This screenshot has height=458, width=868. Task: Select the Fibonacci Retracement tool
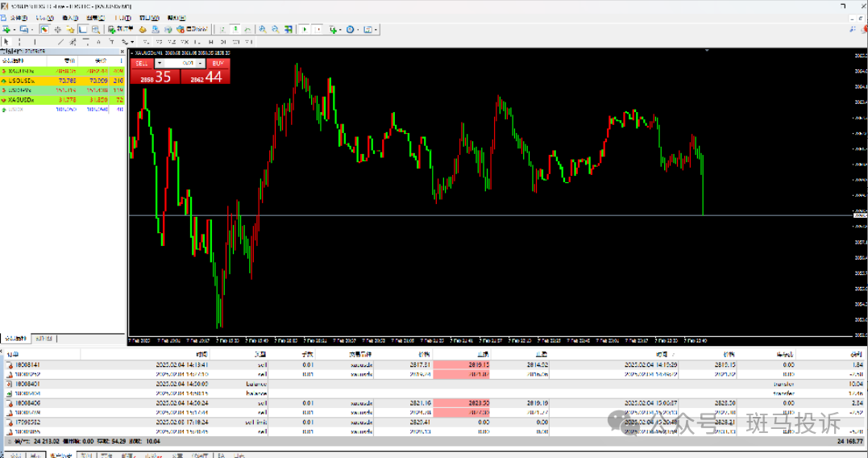coord(85,42)
